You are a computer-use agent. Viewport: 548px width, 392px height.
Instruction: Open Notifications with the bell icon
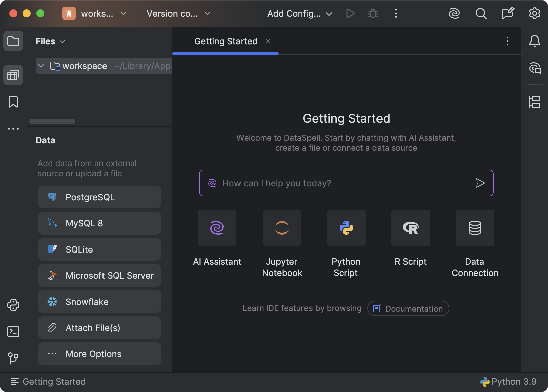click(535, 41)
